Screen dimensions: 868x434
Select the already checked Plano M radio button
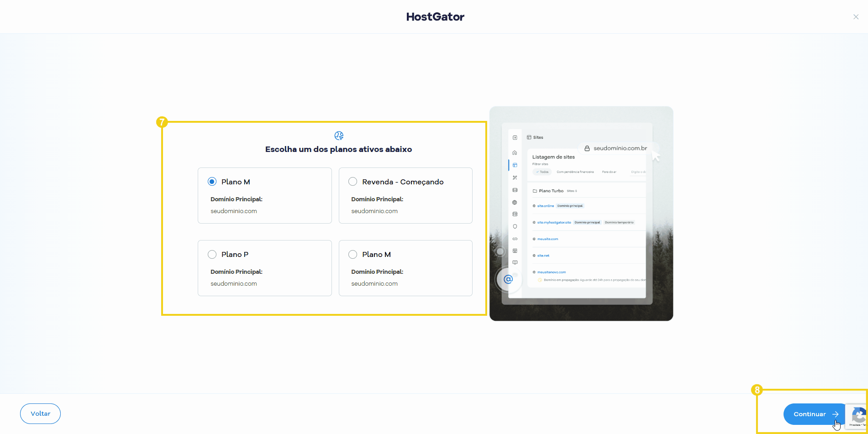[x=212, y=182]
